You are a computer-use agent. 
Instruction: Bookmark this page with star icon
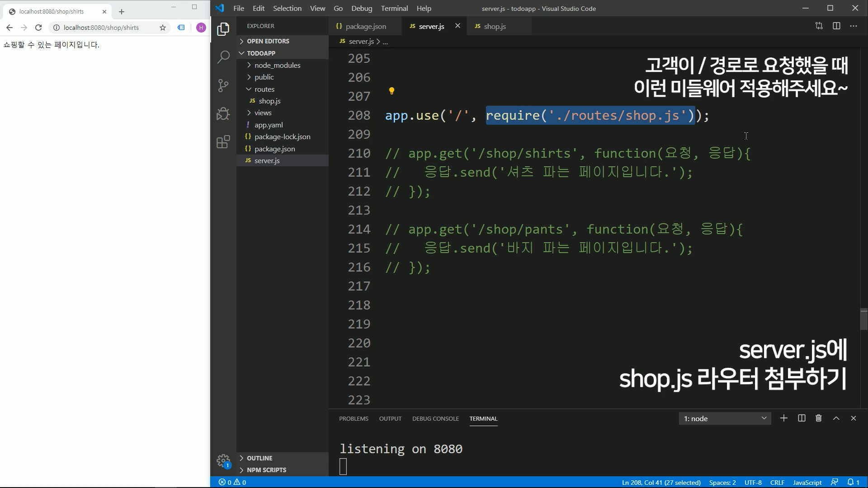[163, 28]
